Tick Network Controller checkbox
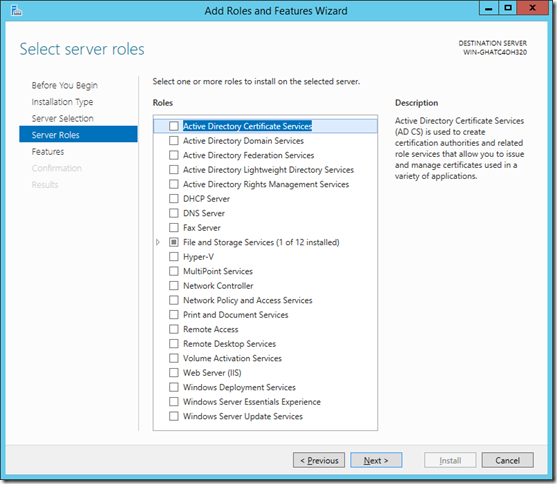The height and width of the screenshot is (484, 557). (174, 286)
